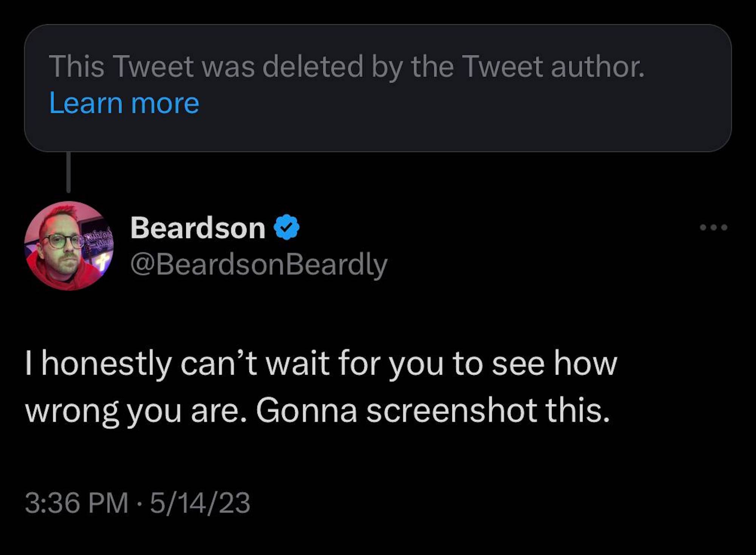Open Beardson's circular profile picture
The width and height of the screenshot is (756, 555).
coord(68,246)
